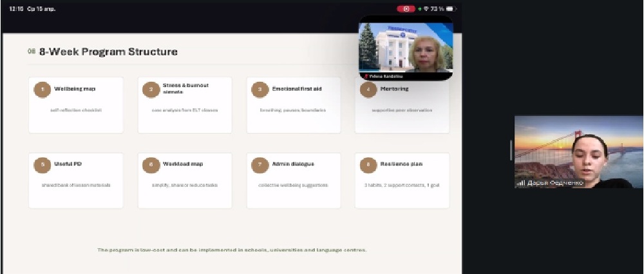Viewport: 644px width, 274px height.
Task: Click the battery icon in status bar
Action: tap(450, 9)
